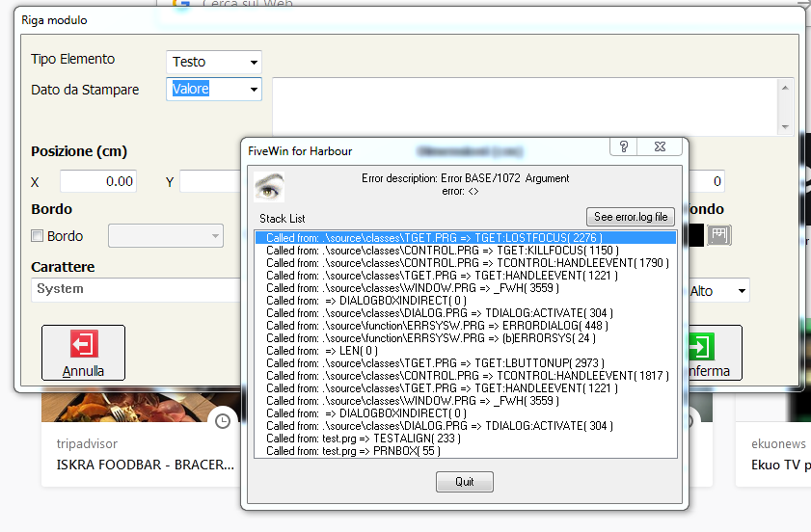Click the Quit button
The height and width of the screenshot is (532, 811).
coord(465,482)
